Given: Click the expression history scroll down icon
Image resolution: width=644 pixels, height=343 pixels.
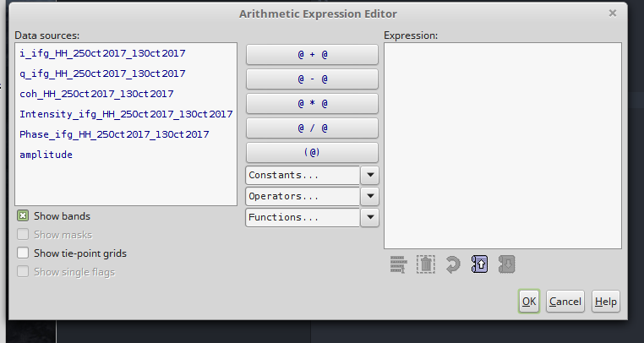Looking at the screenshot, I should tap(507, 264).
